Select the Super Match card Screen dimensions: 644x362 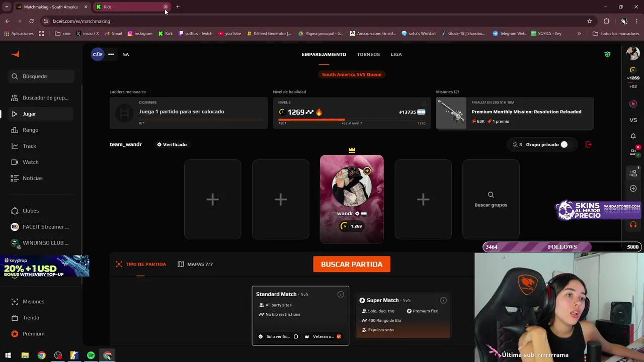(403, 315)
